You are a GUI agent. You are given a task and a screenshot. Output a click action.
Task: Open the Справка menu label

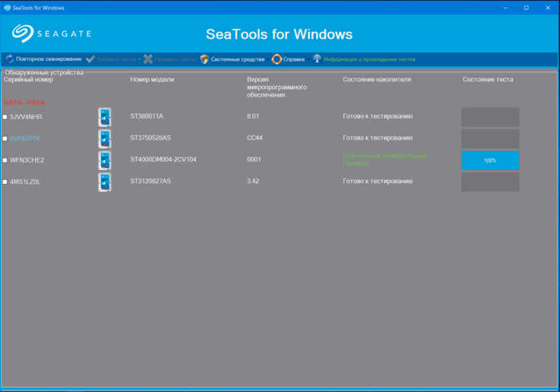click(x=294, y=59)
